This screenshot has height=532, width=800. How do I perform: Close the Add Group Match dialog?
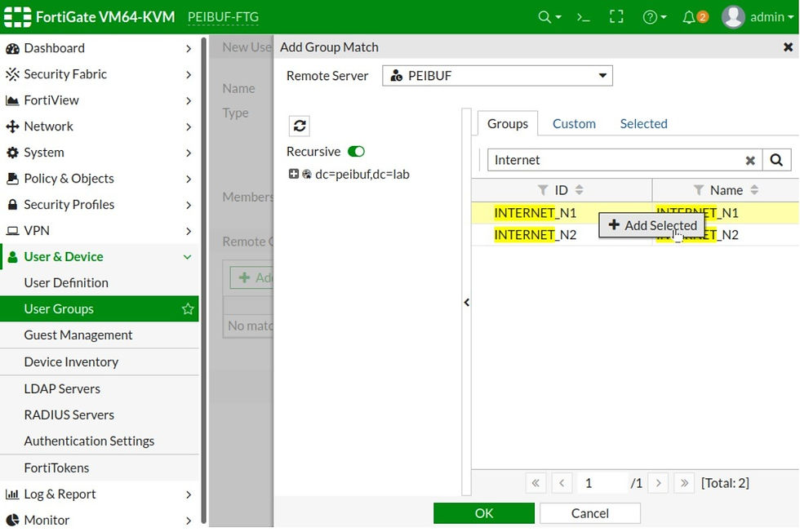point(789,47)
